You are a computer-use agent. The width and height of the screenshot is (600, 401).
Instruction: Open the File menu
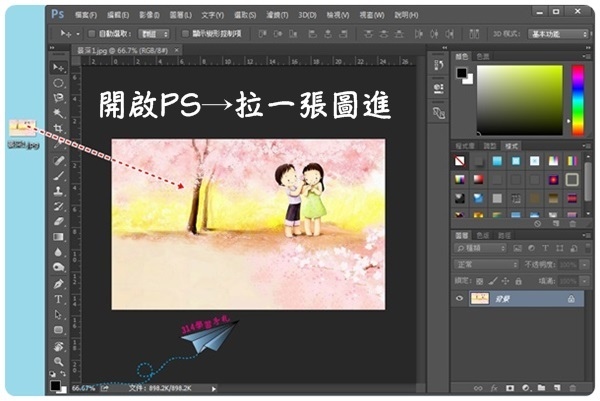point(86,15)
